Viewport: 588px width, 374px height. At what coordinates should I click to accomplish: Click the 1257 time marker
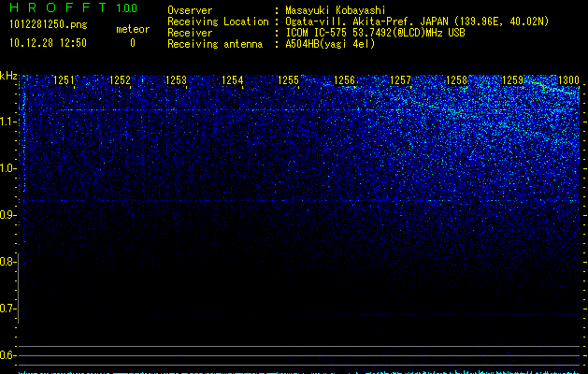[x=400, y=80]
